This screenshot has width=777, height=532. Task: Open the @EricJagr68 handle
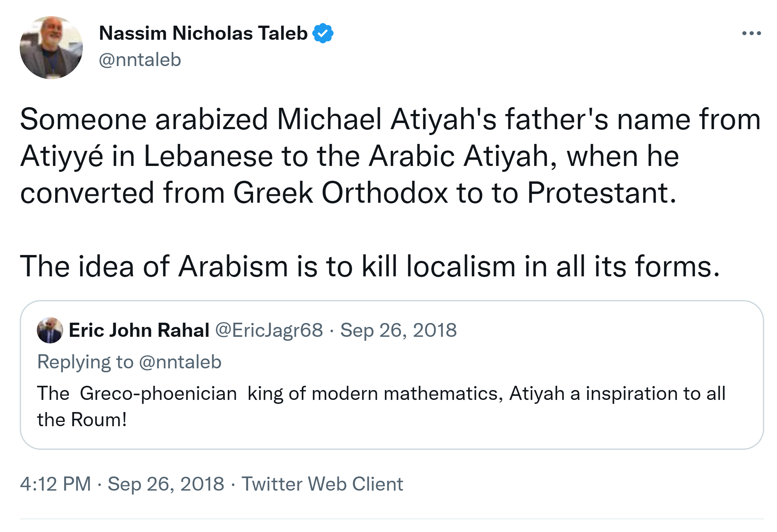[269, 330]
